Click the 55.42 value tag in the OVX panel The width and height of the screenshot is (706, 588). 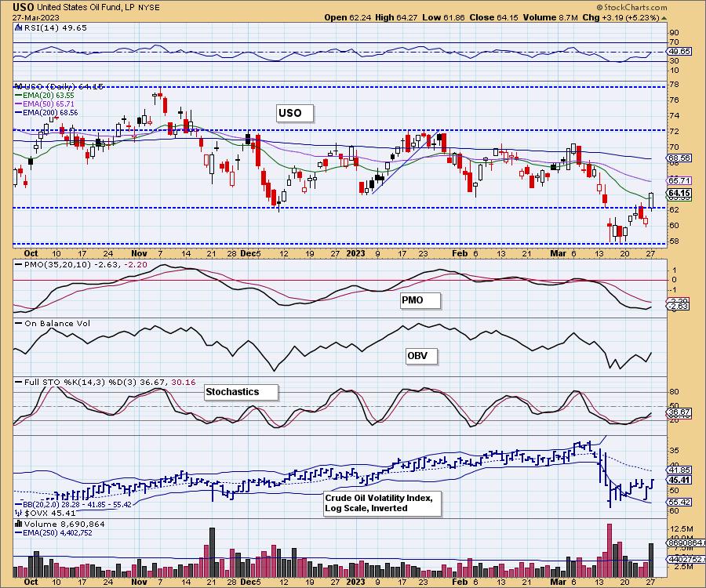[680, 502]
